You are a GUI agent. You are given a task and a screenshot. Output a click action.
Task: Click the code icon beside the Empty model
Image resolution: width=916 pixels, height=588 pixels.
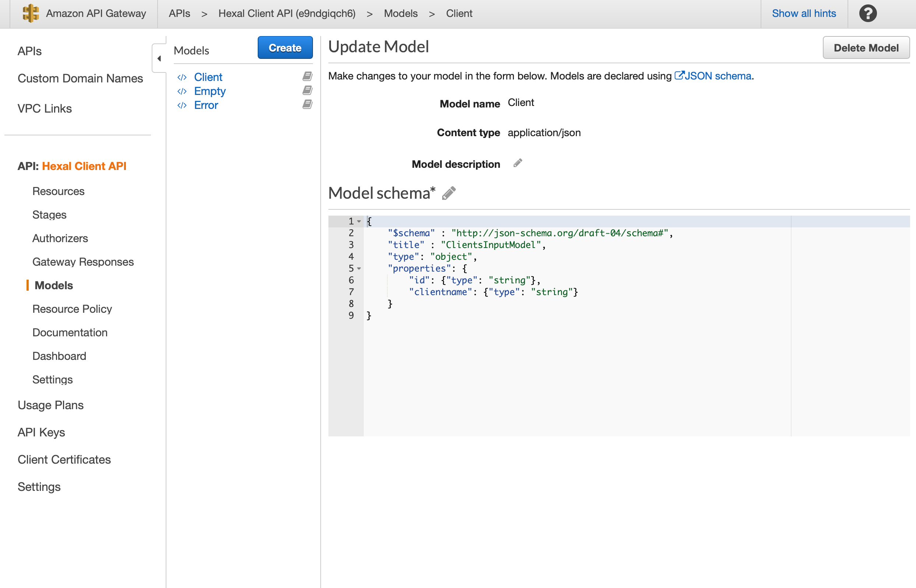[182, 91]
